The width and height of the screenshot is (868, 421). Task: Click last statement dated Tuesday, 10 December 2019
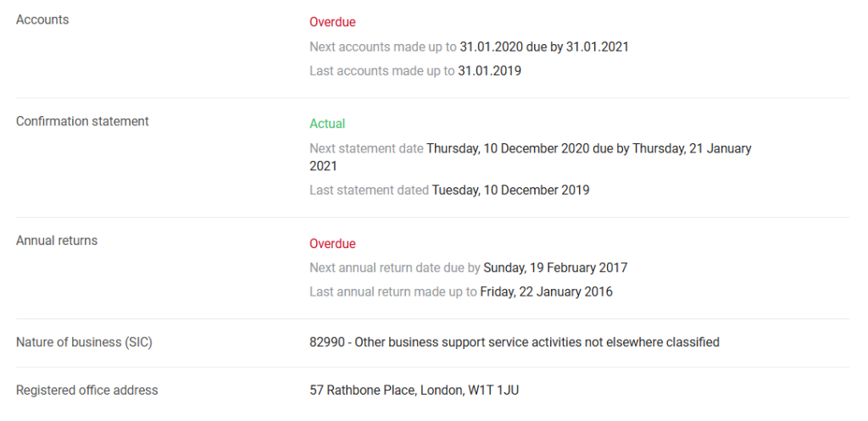tap(511, 191)
